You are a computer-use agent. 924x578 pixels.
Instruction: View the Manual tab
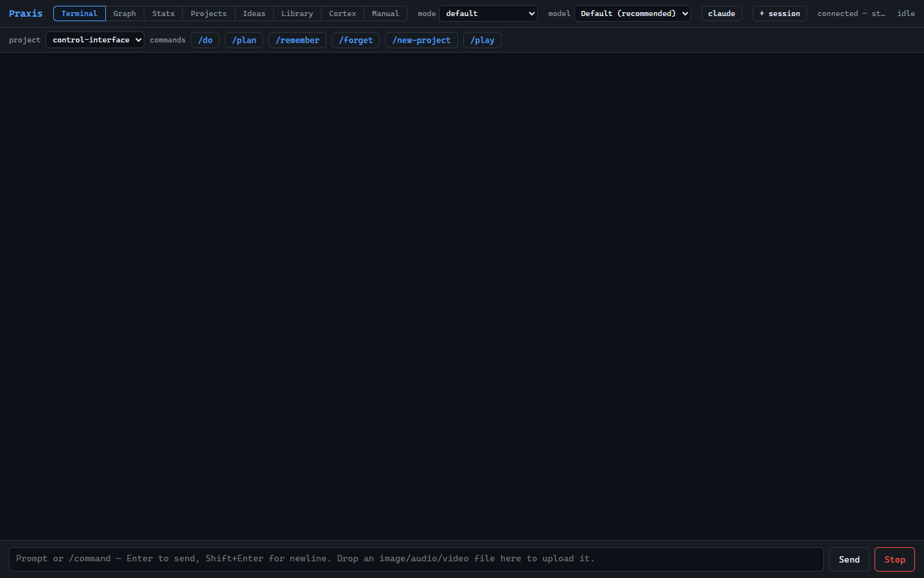[386, 13]
